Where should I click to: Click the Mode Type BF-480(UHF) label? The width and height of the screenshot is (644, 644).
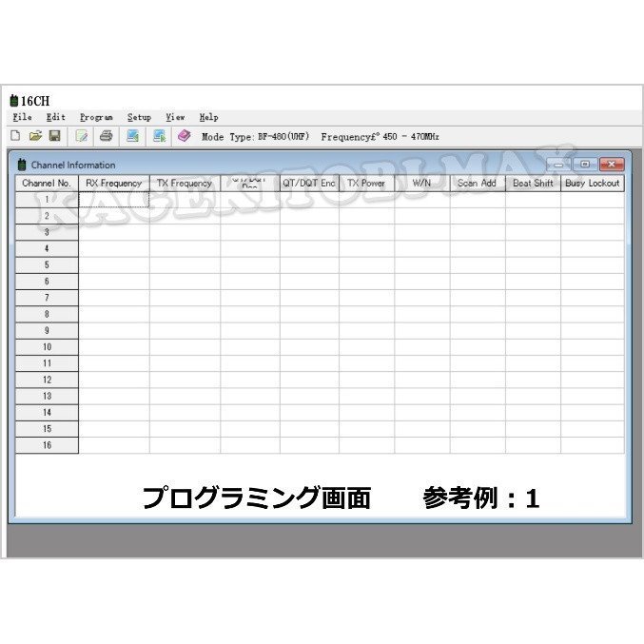pyautogui.click(x=255, y=137)
